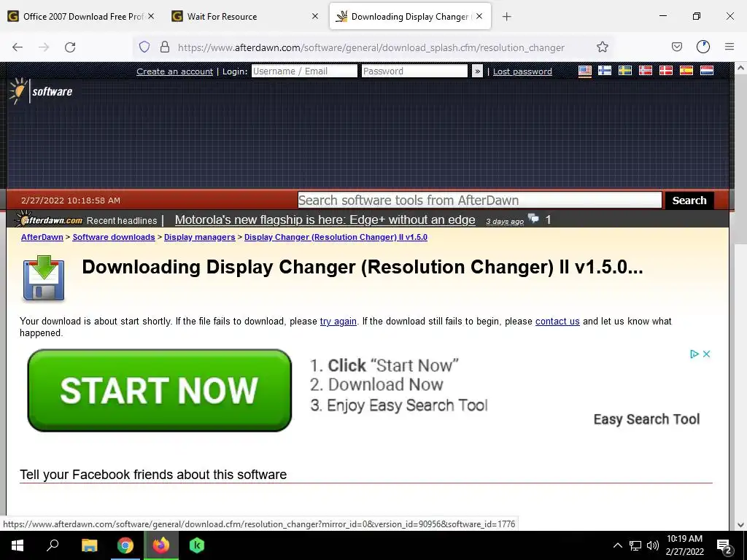Image resolution: width=747 pixels, height=560 pixels.
Task: Switch to Office 2007 Download tab
Action: (82, 16)
